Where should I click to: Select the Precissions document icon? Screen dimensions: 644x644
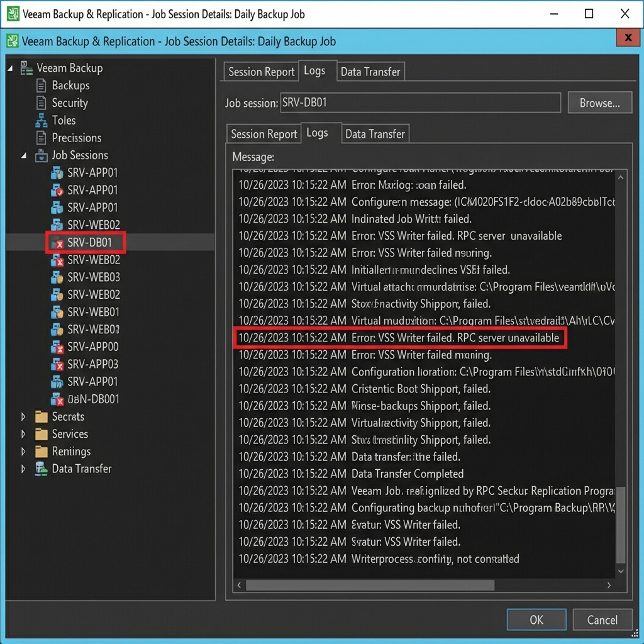[x=42, y=138]
